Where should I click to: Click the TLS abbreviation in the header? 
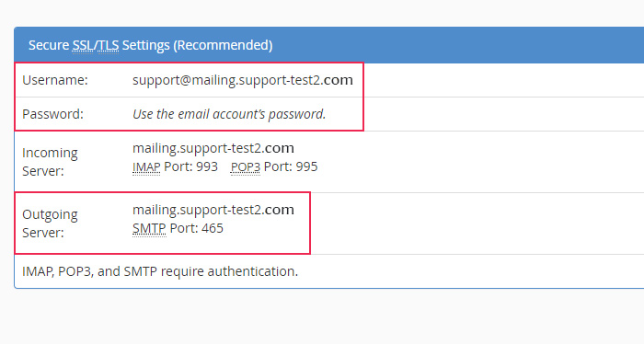[x=108, y=45]
